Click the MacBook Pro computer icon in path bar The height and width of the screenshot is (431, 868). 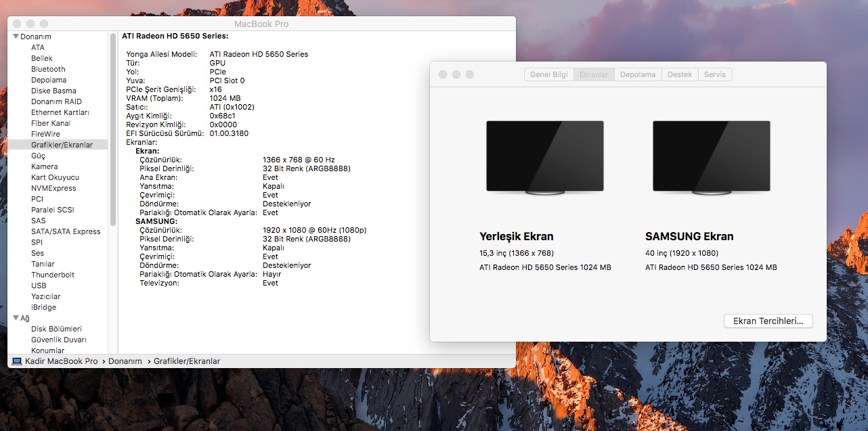click(17, 361)
